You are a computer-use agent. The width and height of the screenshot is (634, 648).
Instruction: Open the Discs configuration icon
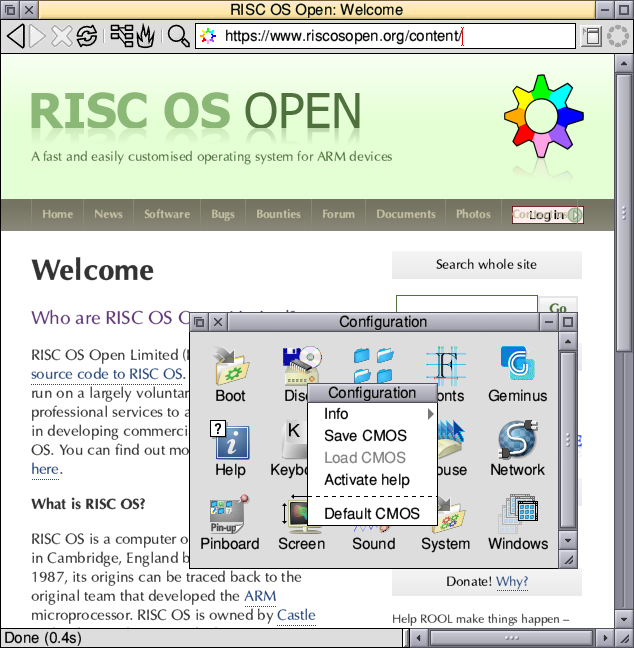[x=297, y=374]
